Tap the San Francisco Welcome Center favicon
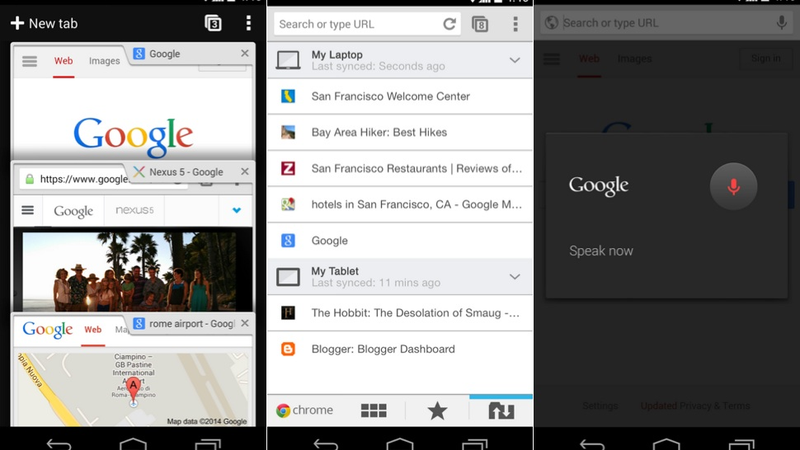Image resolution: width=800 pixels, height=450 pixels. coord(288,96)
